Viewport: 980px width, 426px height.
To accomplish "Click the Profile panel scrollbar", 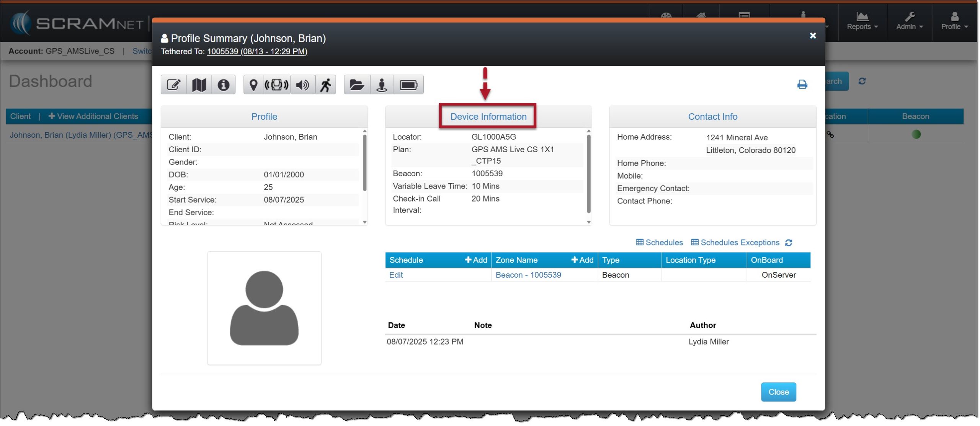I will click(x=364, y=163).
